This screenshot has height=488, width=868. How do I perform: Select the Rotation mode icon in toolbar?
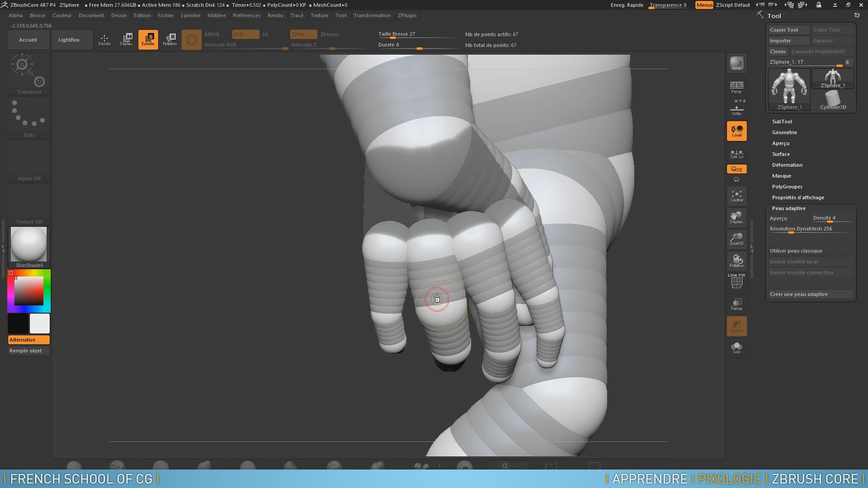click(170, 40)
